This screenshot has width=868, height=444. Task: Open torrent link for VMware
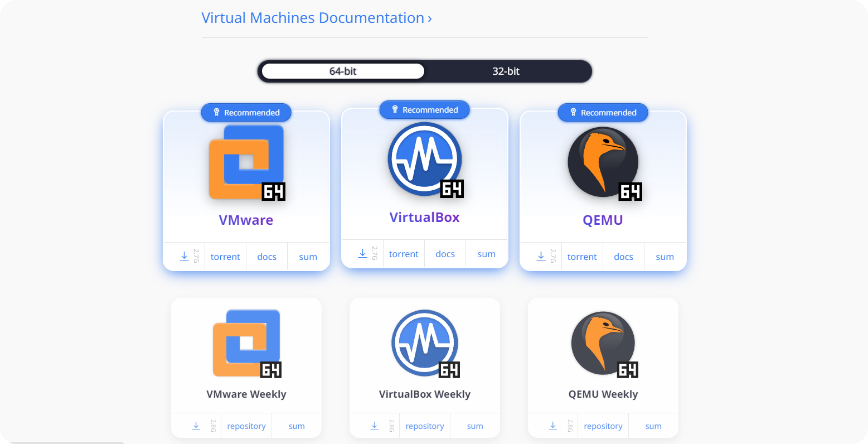coord(225,257)
